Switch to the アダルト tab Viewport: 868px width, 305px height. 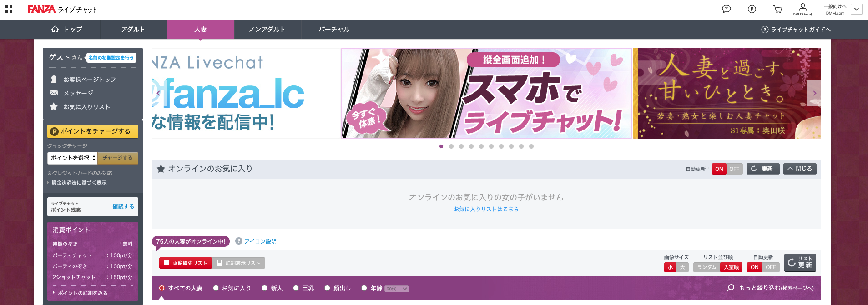pos(133,30)
